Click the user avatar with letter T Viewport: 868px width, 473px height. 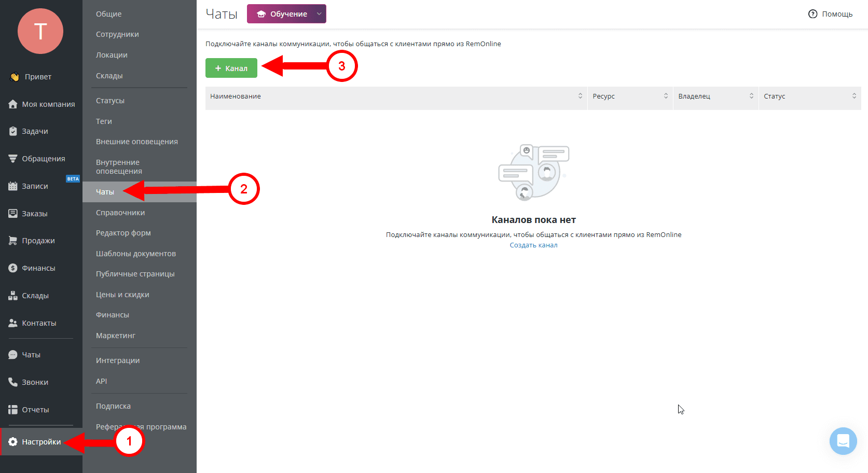40,31
